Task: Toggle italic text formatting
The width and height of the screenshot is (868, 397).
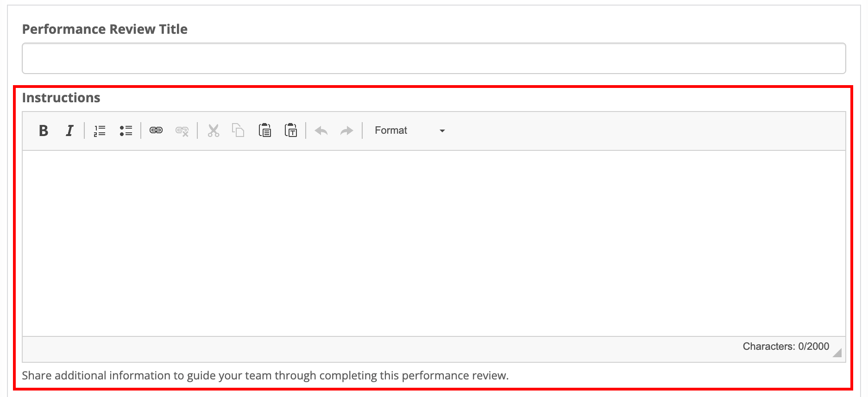Action: click(69, 131)
